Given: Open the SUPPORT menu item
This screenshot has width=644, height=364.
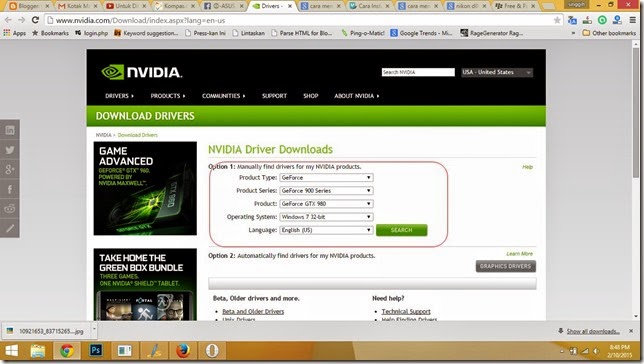Looking at the screenshot, I should click(274, 96).
